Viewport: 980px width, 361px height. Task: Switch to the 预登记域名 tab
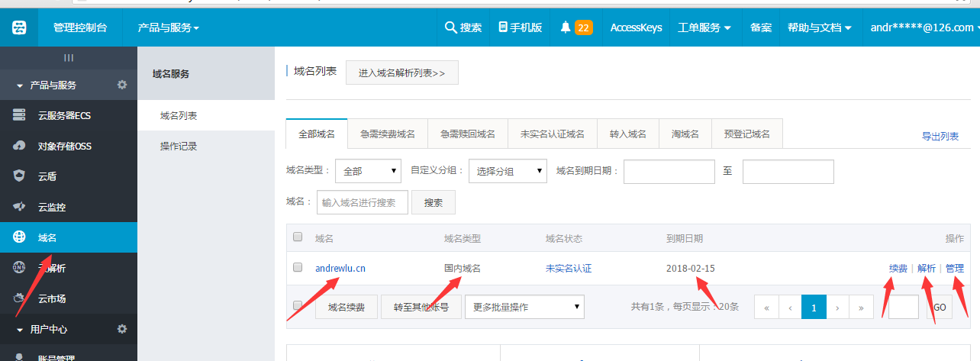(747, 134)
